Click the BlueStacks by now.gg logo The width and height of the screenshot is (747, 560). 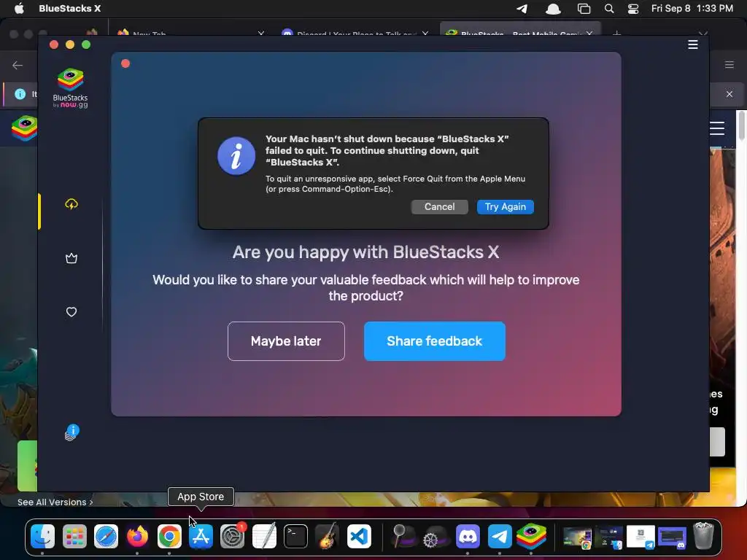70,88
